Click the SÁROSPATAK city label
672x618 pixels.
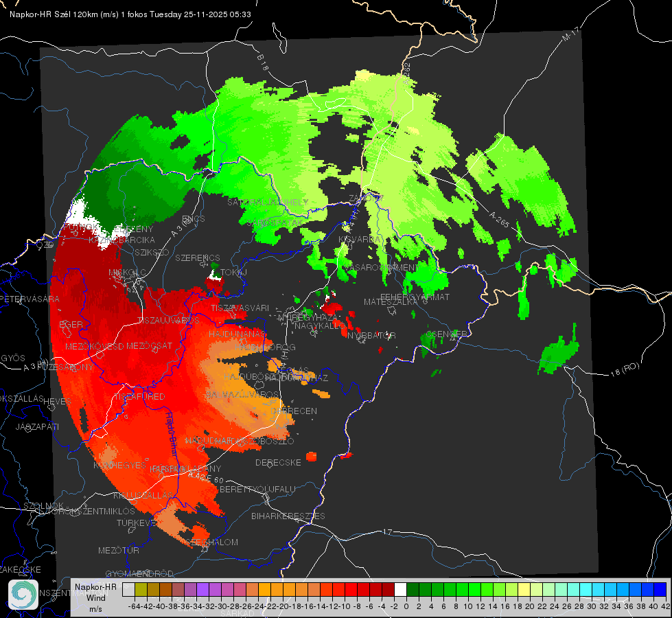tap(275, 223)
